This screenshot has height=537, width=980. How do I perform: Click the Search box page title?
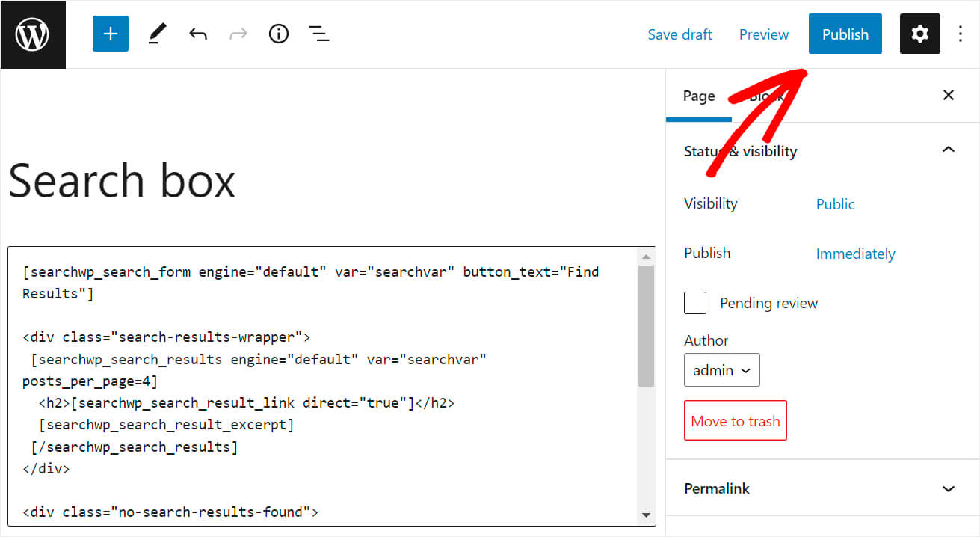[121, 179]
